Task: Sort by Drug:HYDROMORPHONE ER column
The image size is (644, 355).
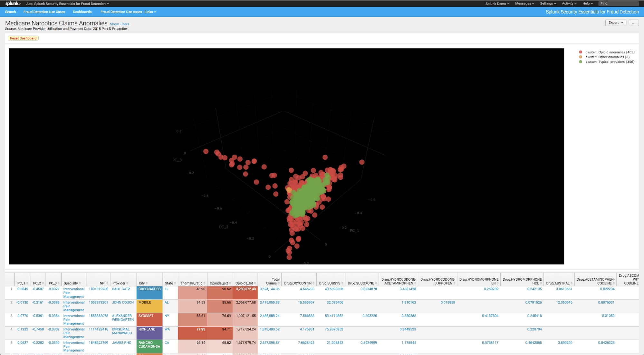Action: point(479,281)
